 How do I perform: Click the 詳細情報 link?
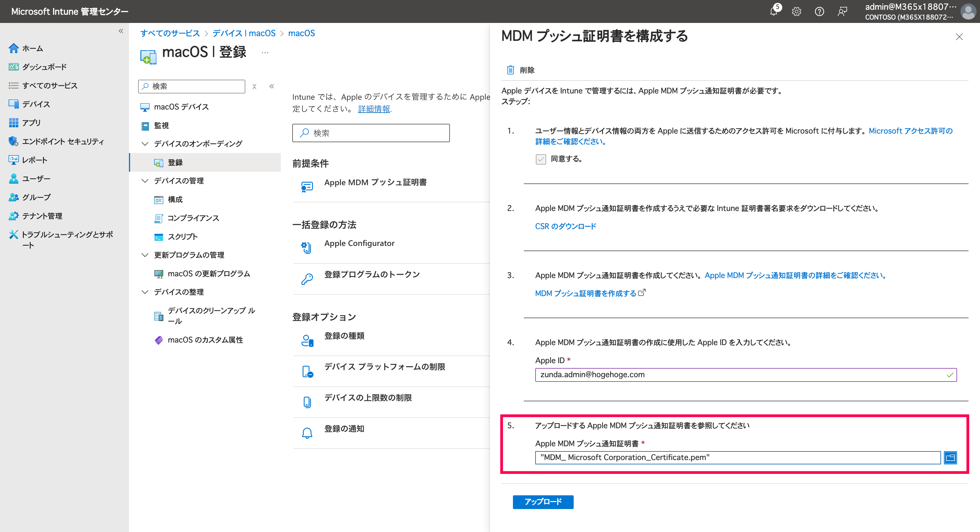[374, 109]
